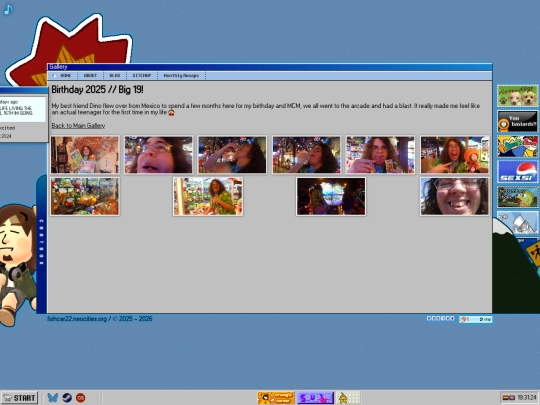Open the Monthly Recaps nav item
Viewport: 540px width, 405px height.
(x=181, y=75)
